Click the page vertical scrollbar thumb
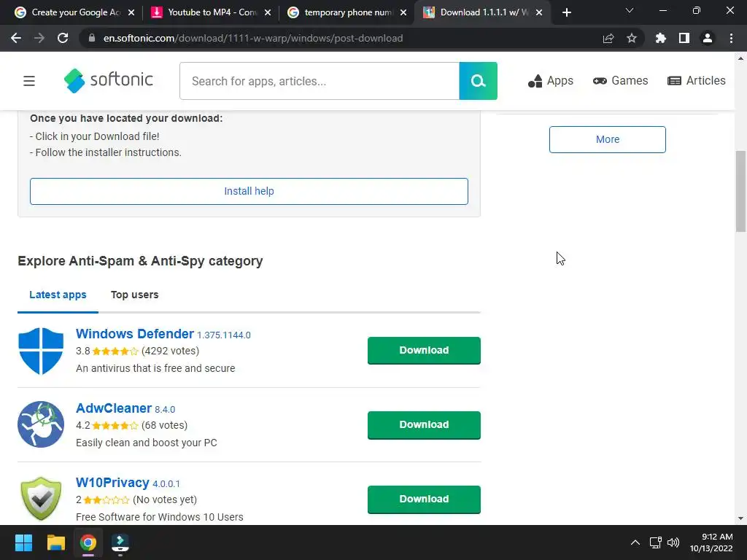 tap(740, 192)
